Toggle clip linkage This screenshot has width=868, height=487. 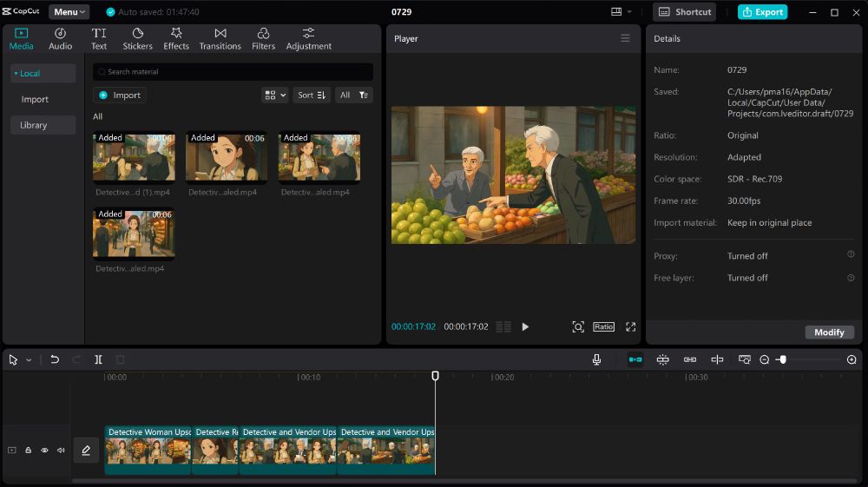click(x=690, y=359)
